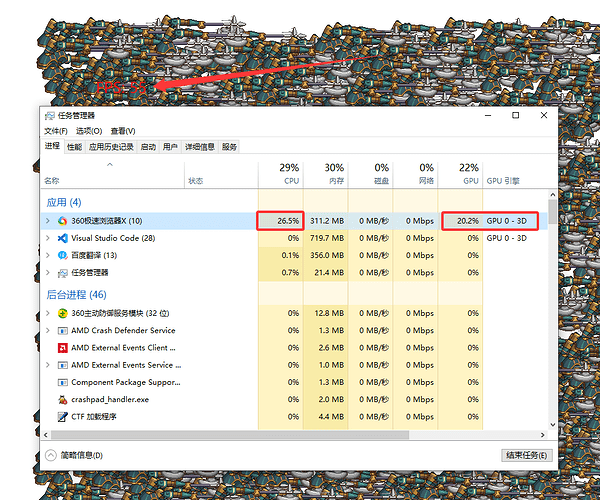Collapse to 简略信息 view via the arrow circle
Image resolution: width=600 pixels, height=500 pixels.
(x=51, y=455)
